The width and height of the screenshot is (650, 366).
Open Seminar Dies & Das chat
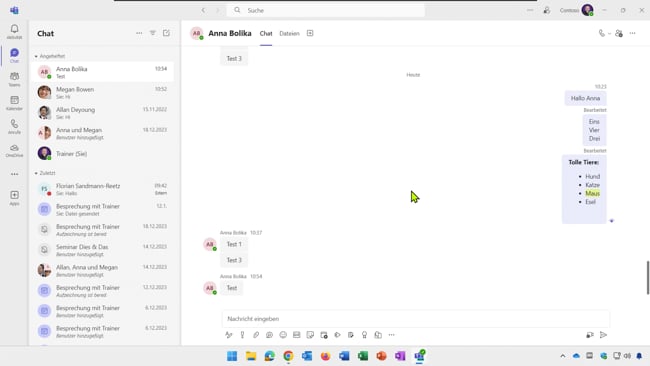(102, 250)
